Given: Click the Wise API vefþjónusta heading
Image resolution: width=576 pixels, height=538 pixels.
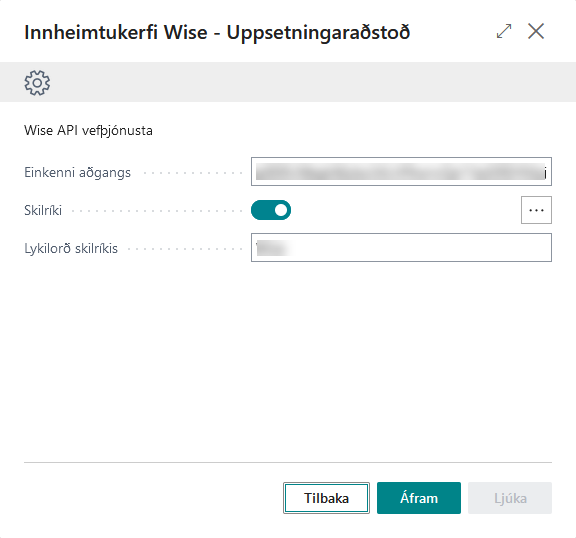Looking at the screenshot, I should pos(88,130).
